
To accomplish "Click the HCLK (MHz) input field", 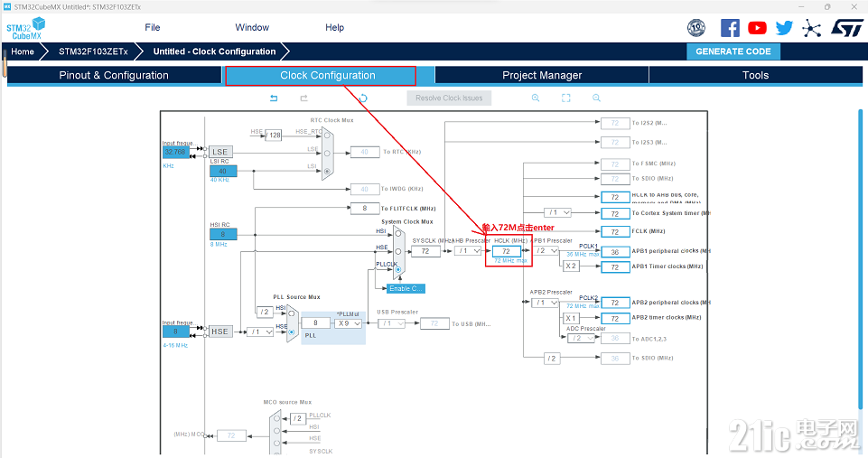I will pyautogui.click(x=507, y=251).
